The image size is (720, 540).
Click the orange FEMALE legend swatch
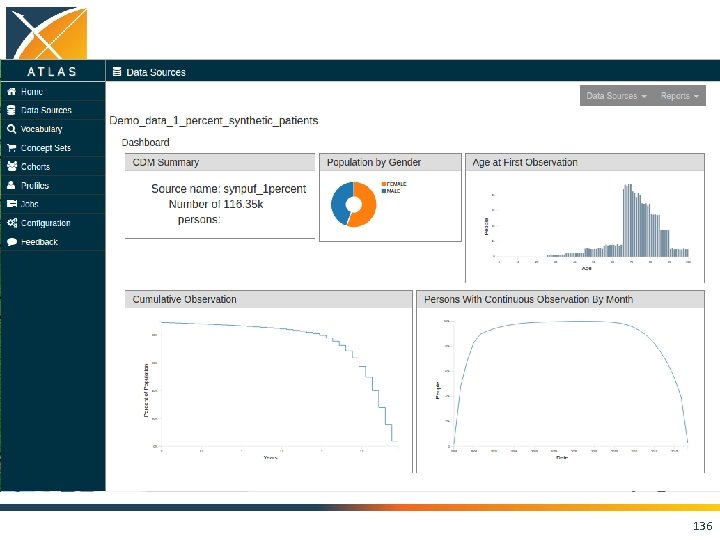tap(384, 184)
